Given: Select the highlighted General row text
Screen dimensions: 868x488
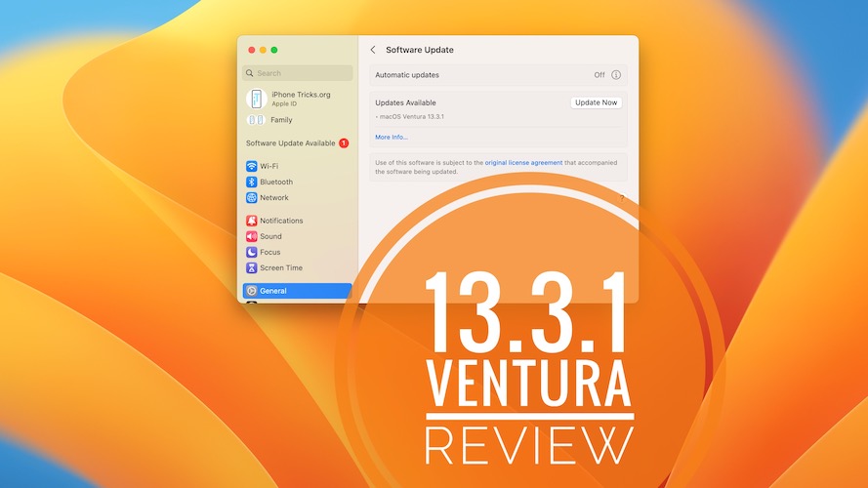Looking at the screenshot, I should click(x=273, y=291).
